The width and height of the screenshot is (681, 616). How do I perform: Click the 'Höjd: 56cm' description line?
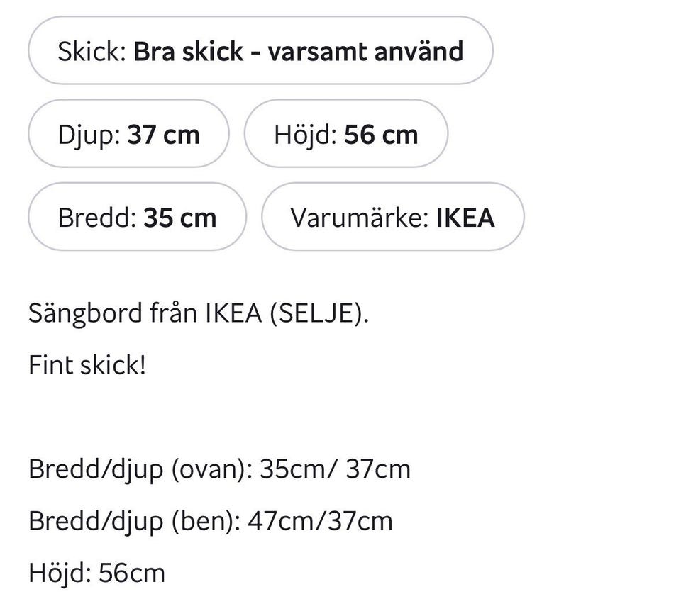click(x=96, y=573)
